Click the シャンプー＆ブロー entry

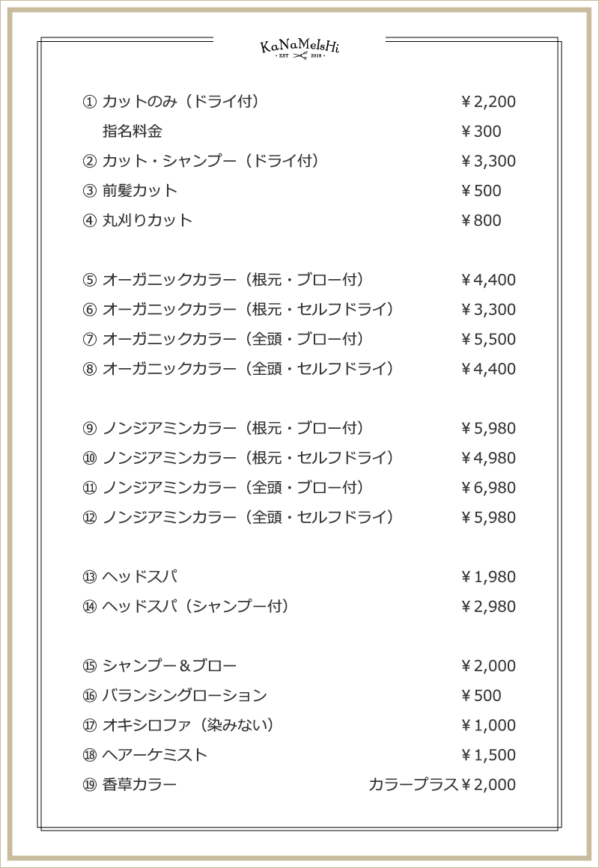(169, 666)
